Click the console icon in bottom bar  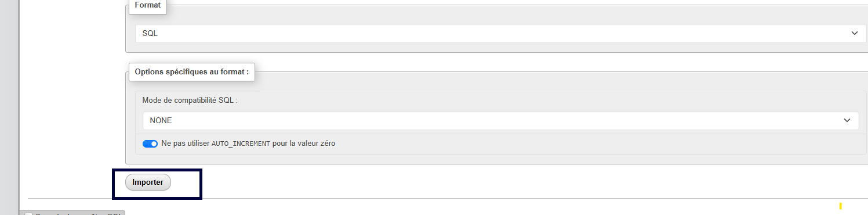(x=28, y=214)
